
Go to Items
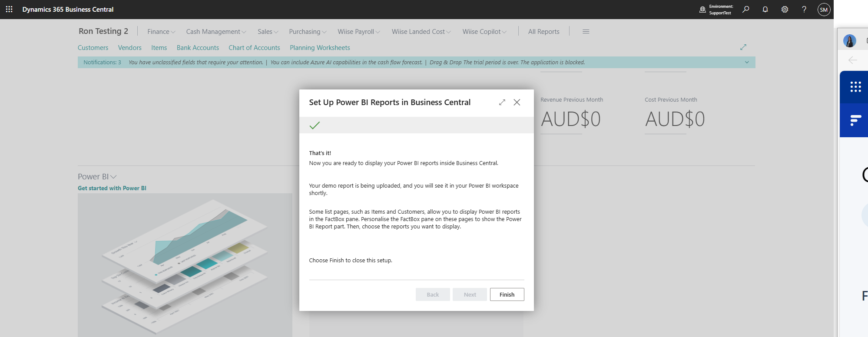coord(159,47)
